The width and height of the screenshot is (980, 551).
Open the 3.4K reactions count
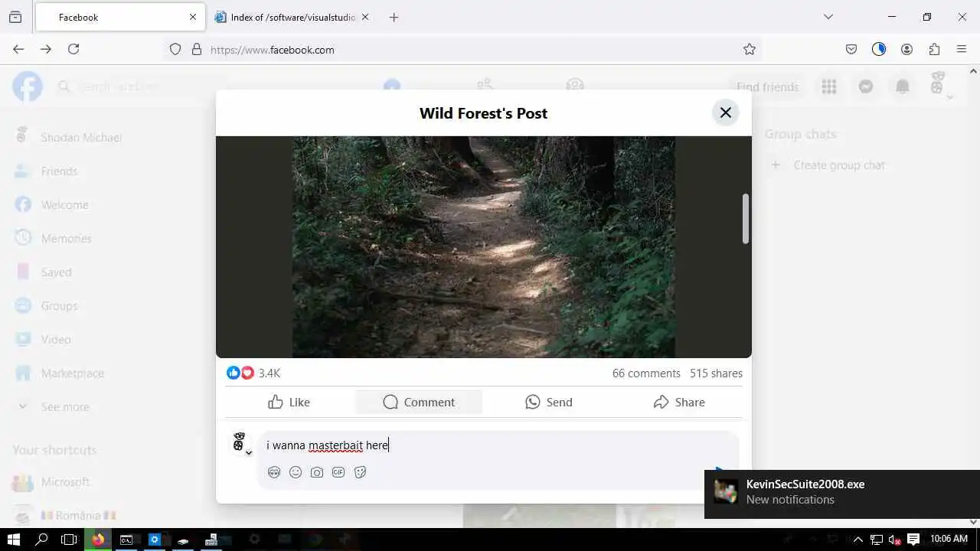pos(269,373)
